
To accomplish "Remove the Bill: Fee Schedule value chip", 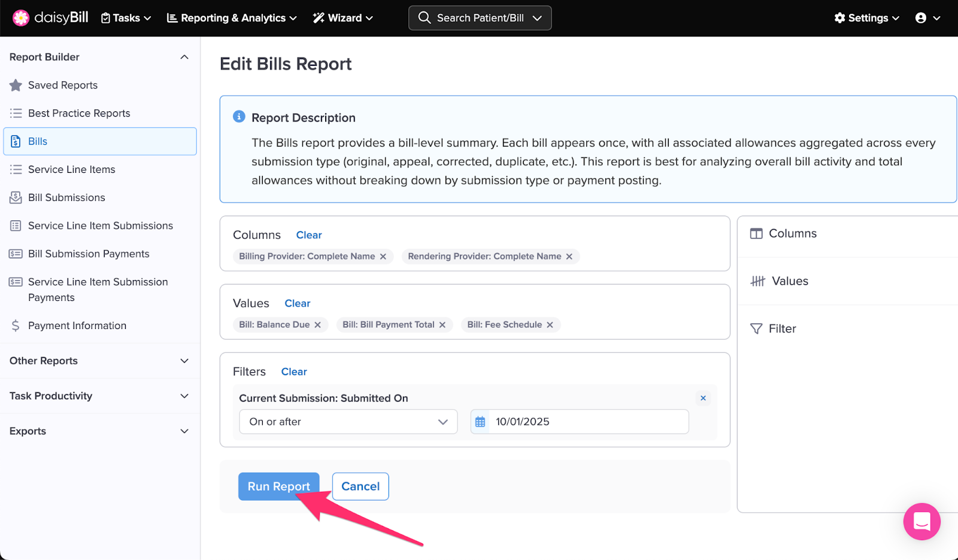I will click(x=550, y=325).
